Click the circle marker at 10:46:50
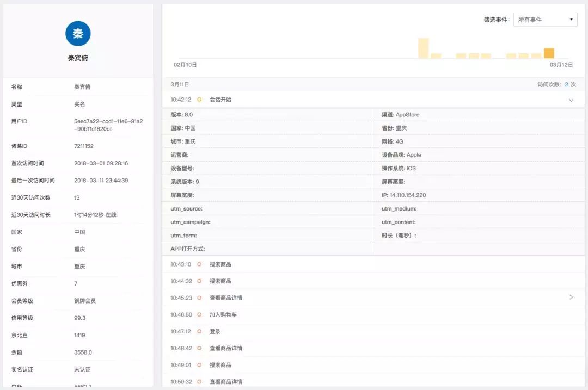Viewport: 588px width, 390px height. (199, 315)
